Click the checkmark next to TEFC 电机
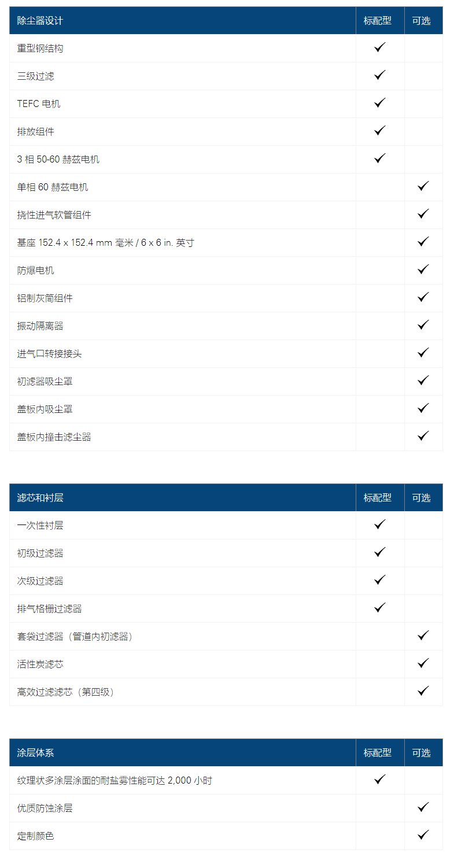This screenshot has width=454, height=868. point(380,103)
